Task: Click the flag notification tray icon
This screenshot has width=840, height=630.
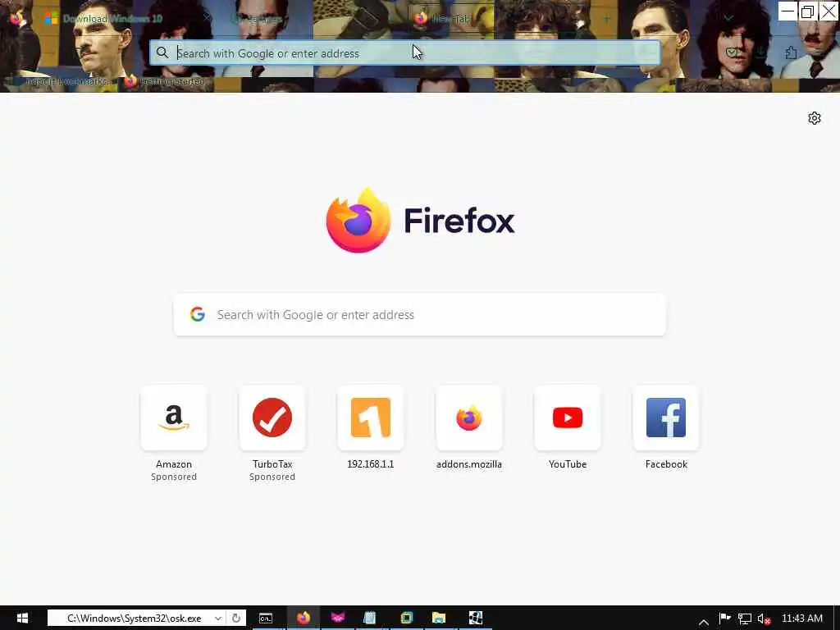Action: [725, 619]
